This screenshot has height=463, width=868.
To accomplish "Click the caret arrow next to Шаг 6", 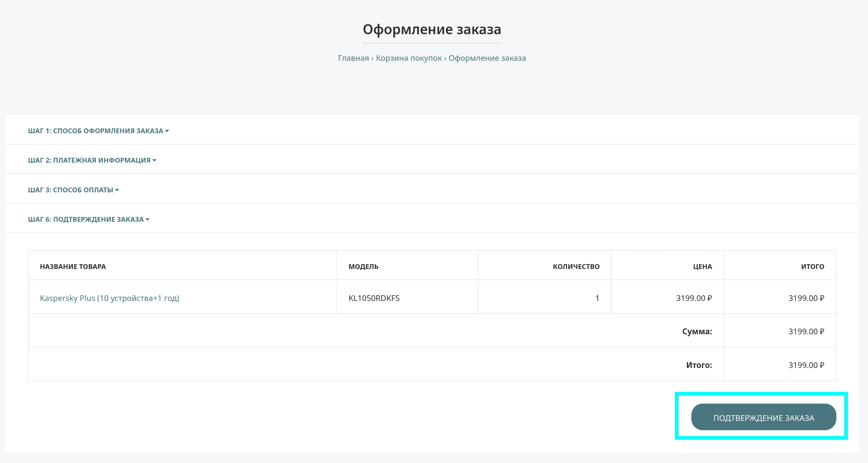I will [x=148, y=219].
